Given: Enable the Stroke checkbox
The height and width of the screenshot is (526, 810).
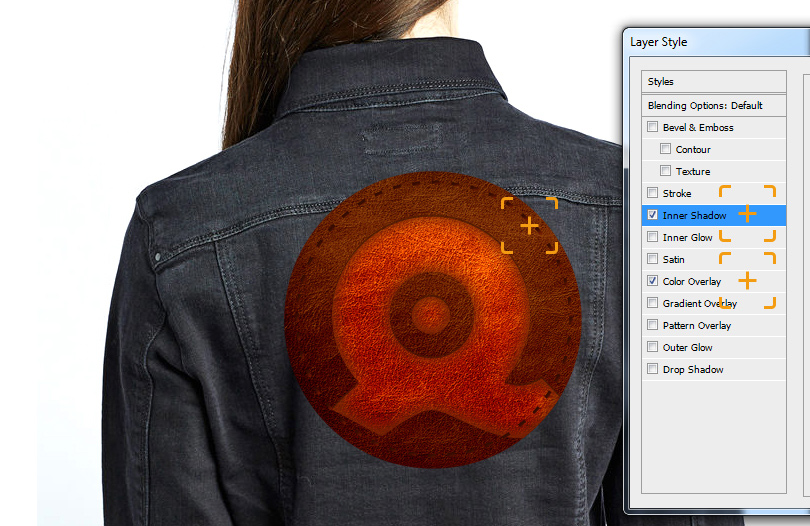Looking at the screenshot, I should 652,193.
